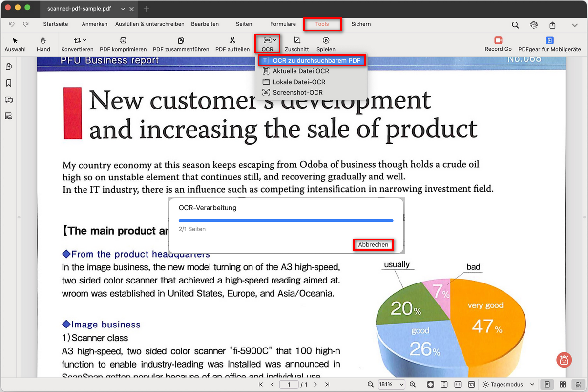The image size is (588, 392).
Task: Cancel OCR with the Abbrechen button
Action: pyautogui.click(x=373, y=245)
